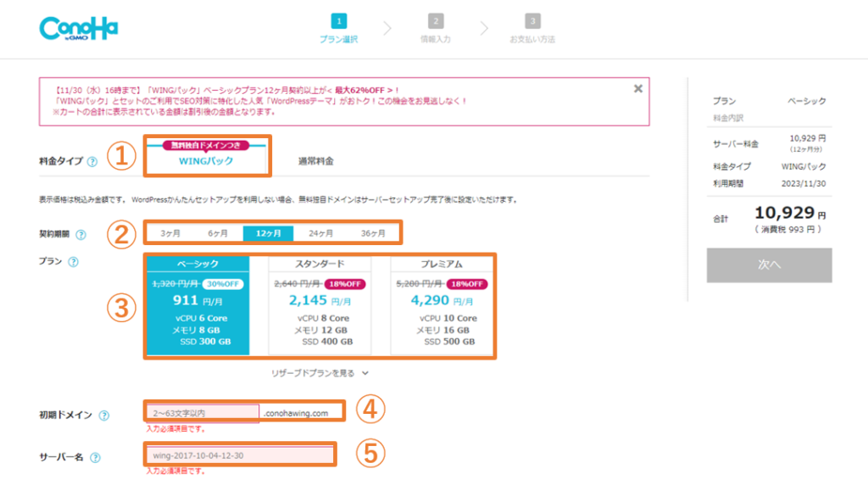Click 2023/11/30 usage period value
The image size is (868, 491).
804,184
